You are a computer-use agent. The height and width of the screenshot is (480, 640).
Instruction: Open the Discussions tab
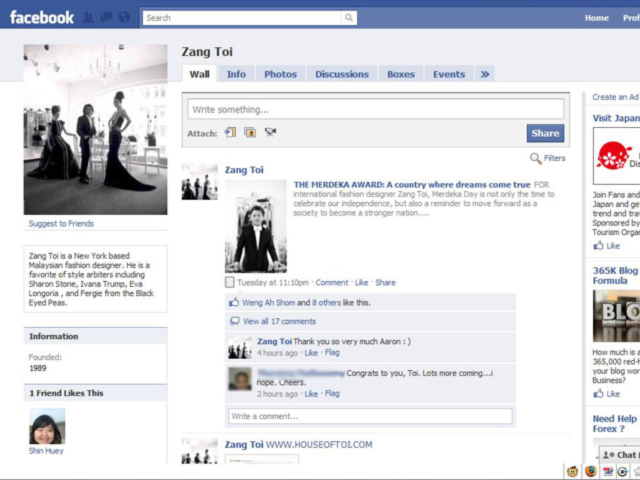[342, 74]
